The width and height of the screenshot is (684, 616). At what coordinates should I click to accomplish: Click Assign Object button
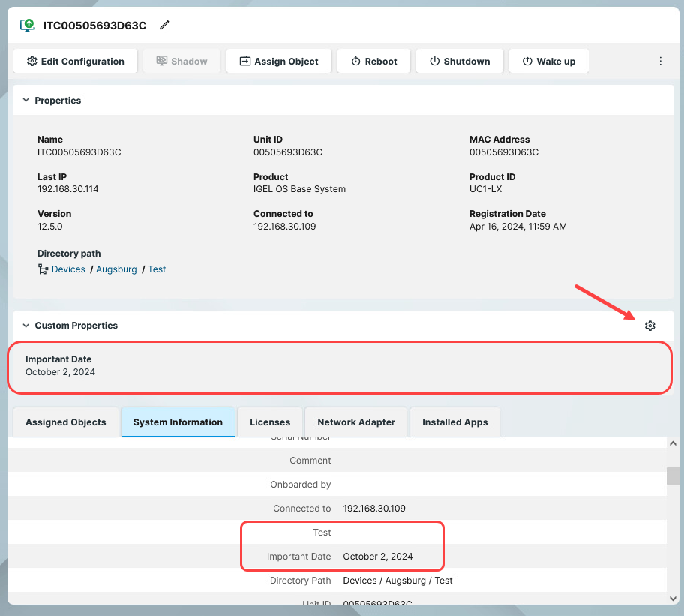[279, 62]
